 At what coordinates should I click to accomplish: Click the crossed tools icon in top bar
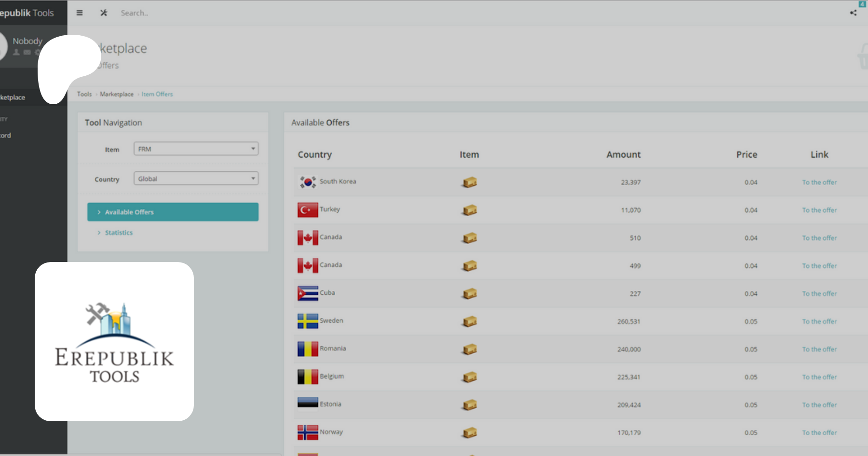104,13
